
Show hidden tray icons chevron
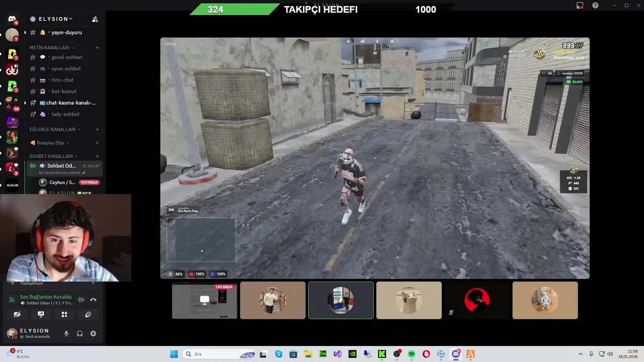pos(580,354)
